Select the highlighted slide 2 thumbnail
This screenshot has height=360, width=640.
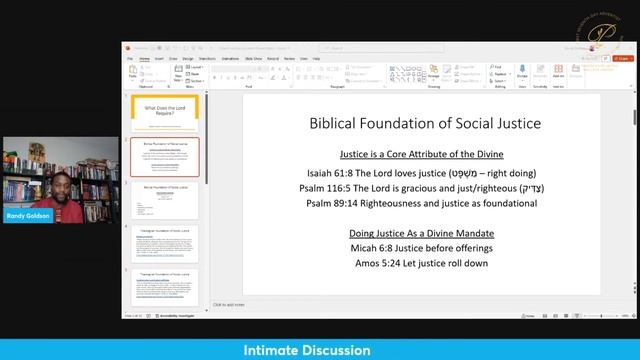click(x=165, y=157)
